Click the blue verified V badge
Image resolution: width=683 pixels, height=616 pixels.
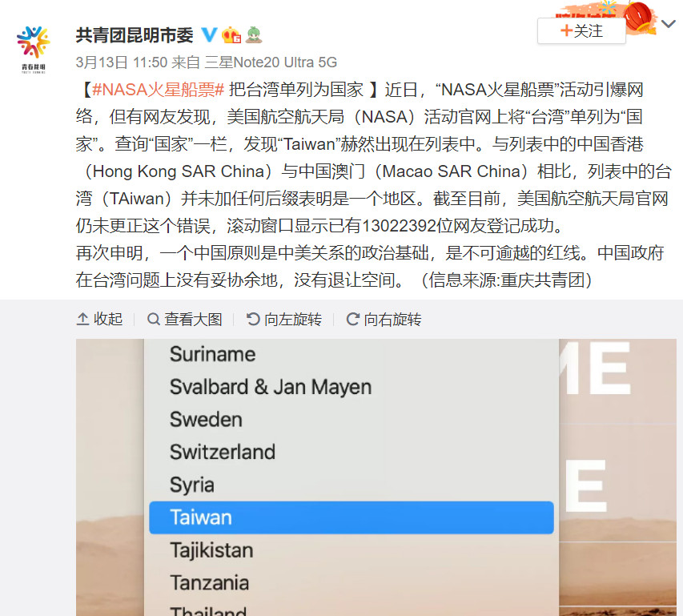(x=209, y=35)
